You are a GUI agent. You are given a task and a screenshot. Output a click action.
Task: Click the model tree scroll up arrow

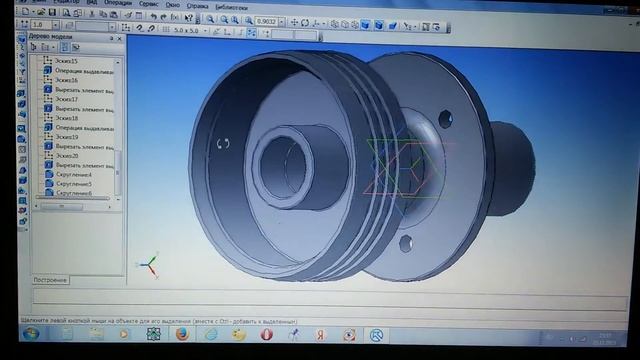[118, 62]
